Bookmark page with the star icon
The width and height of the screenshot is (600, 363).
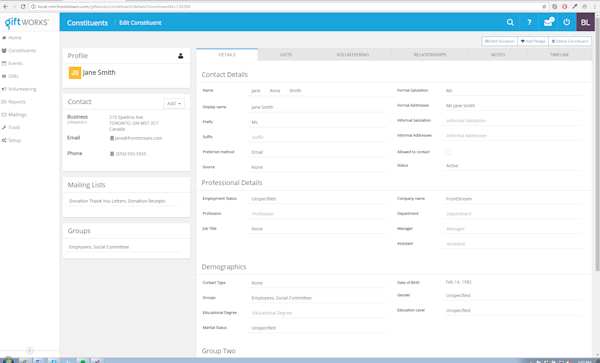544,7
